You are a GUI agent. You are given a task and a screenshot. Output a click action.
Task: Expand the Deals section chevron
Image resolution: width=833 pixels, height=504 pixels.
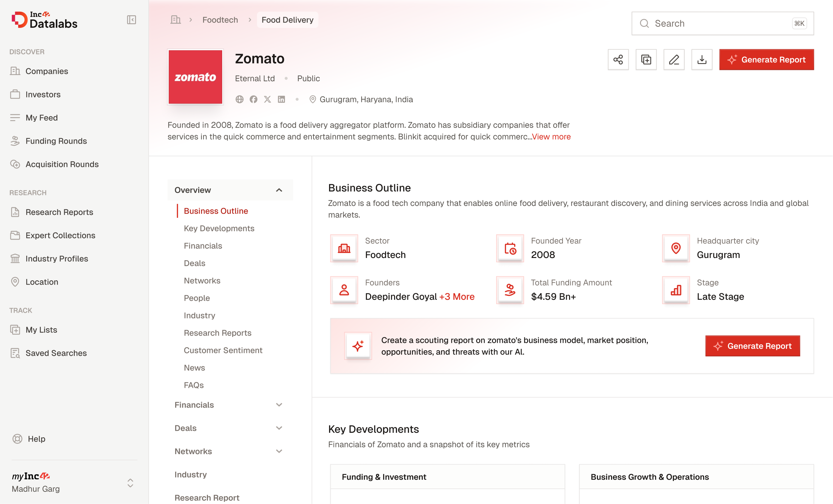point(279,428)
